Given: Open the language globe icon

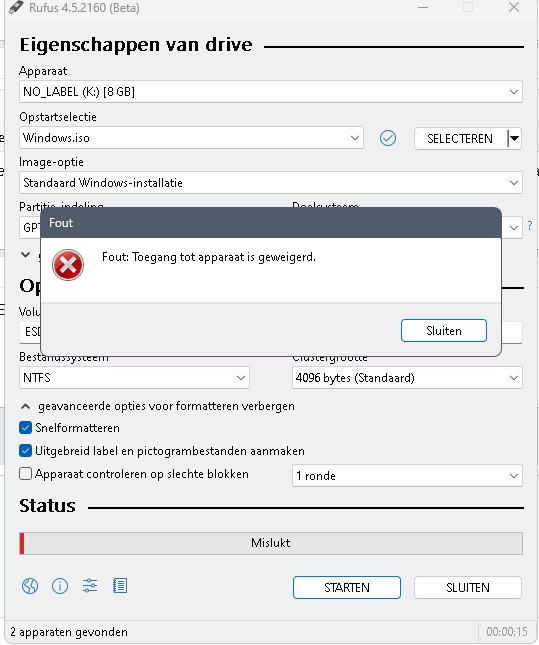Looking at the screenshot, I should (30, 586).
